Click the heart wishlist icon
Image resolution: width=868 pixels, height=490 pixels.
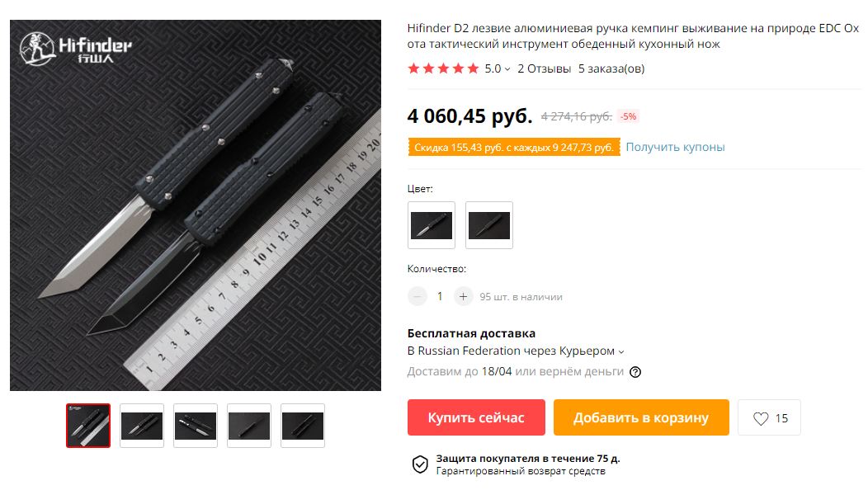[761, 418]
